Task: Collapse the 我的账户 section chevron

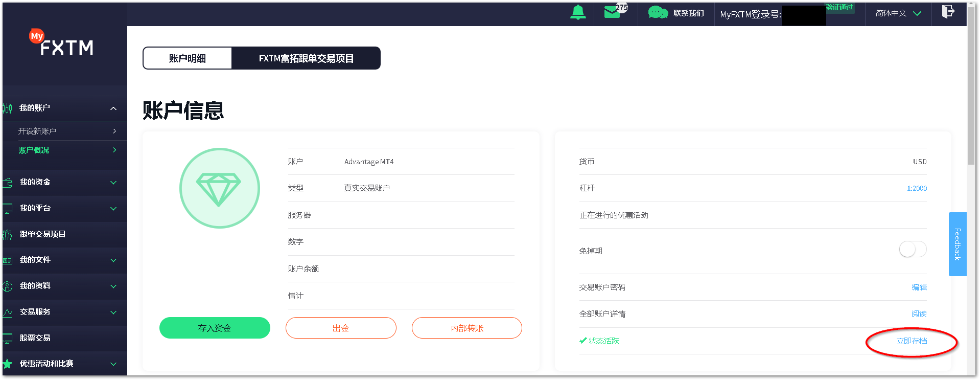Action: pyautogui.click(x=113, y=108)
